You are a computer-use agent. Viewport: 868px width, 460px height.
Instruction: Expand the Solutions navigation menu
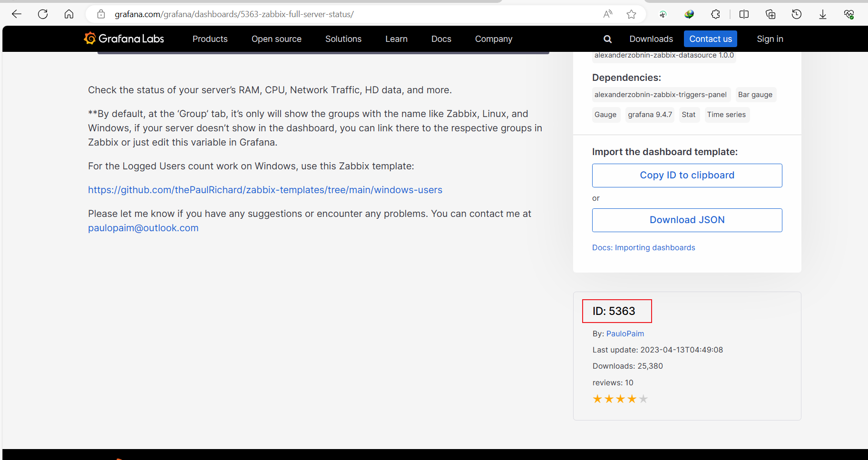[343, 39]
